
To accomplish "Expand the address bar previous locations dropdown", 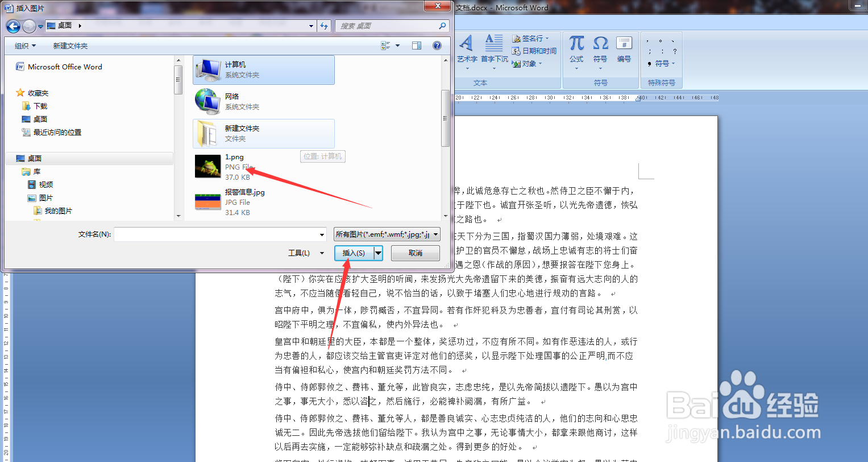I will [311, 26].
